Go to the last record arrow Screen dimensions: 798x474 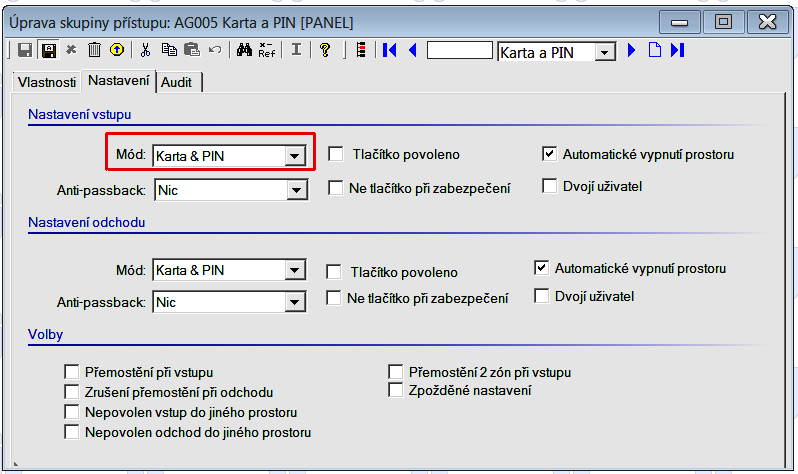677,50
